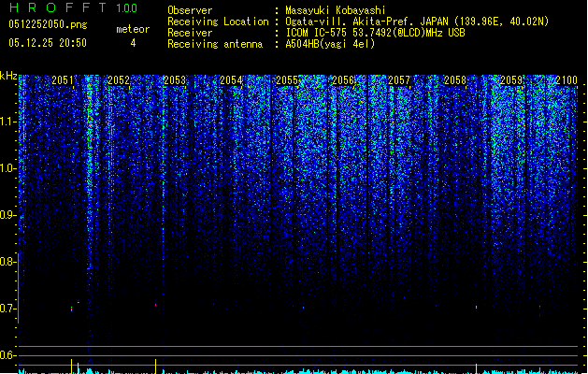Viewport: 588px width, 374px height.
Task: Click the 2100 time axis label
Action: pos(566,80)
